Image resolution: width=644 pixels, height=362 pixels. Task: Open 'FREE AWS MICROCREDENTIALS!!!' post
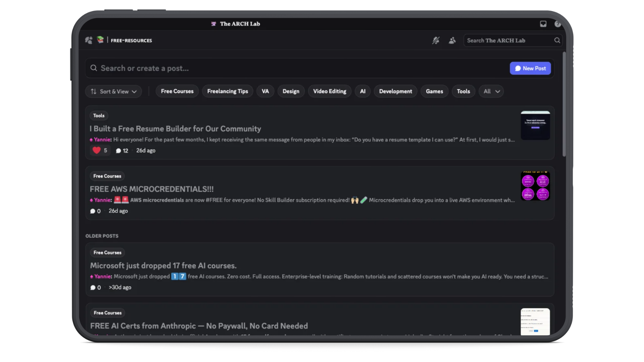tap(152, 189)
